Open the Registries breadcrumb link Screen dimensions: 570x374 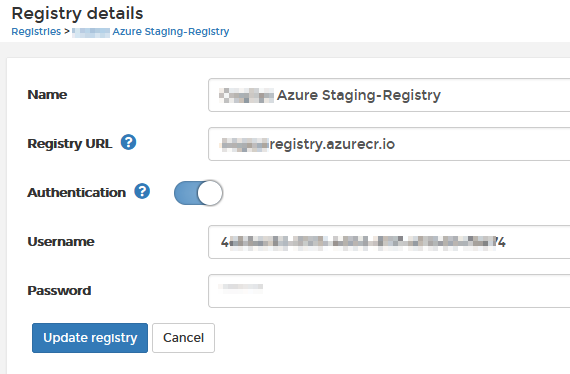(x=36, y=32)
